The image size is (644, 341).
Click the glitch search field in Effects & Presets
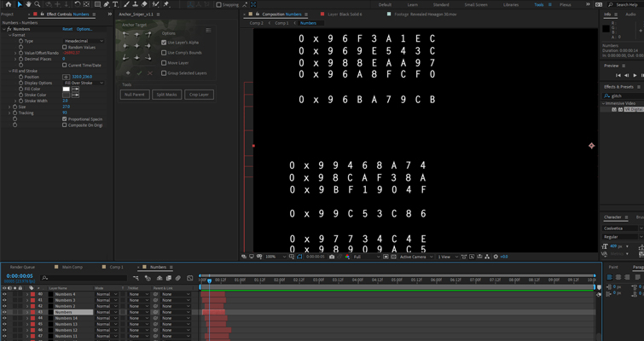point(621,95)
